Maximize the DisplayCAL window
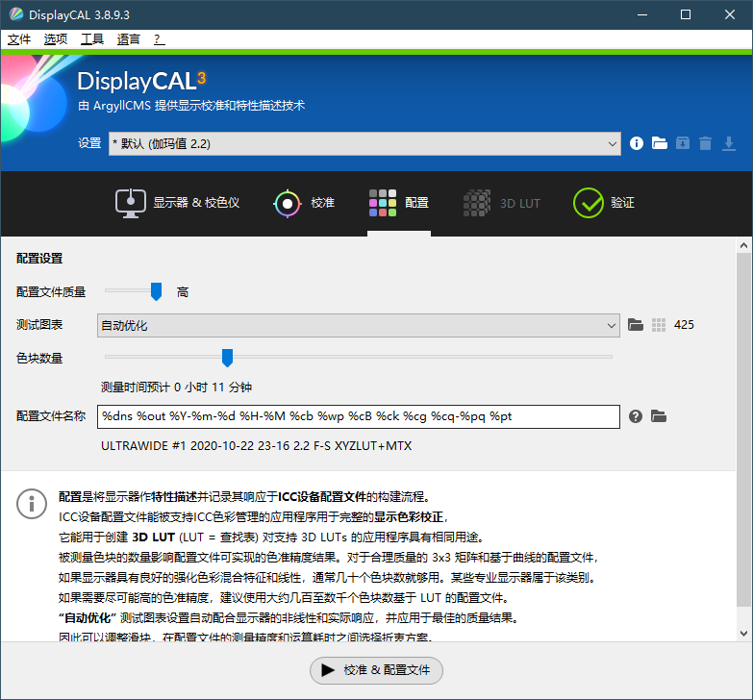 click(686, 14)
